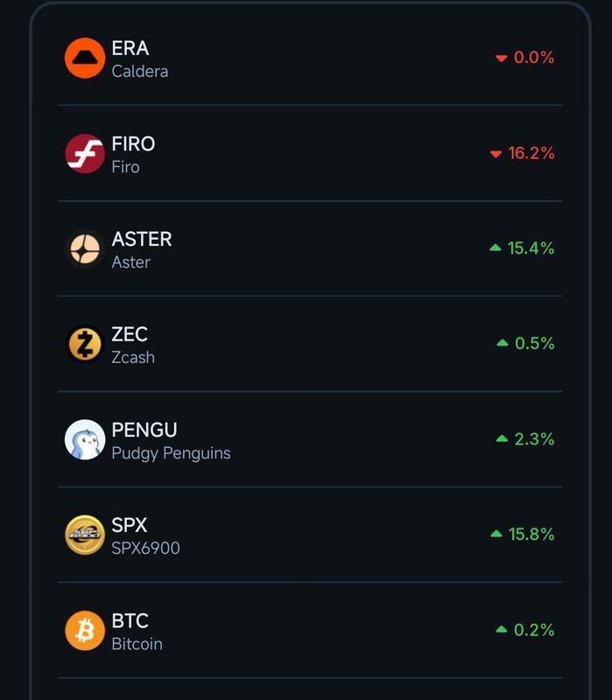Click the Pudgy Penguins icon
The width and height of the screenshot is (612, 700).
[x=85, y=440]
